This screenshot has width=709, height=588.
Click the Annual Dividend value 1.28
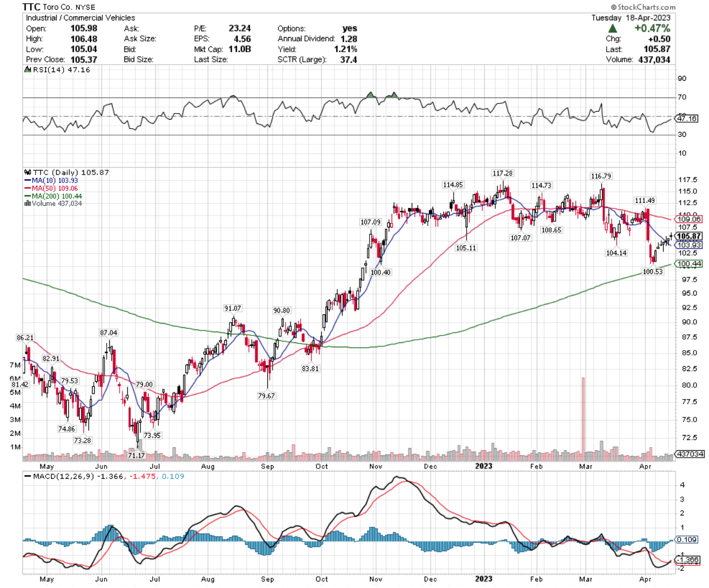[x=349, y=39]
